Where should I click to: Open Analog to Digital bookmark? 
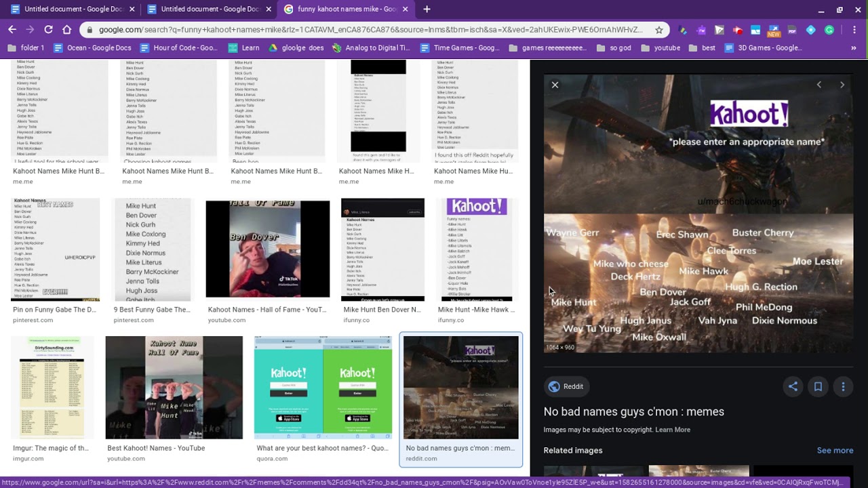click(x=372, y=48)
